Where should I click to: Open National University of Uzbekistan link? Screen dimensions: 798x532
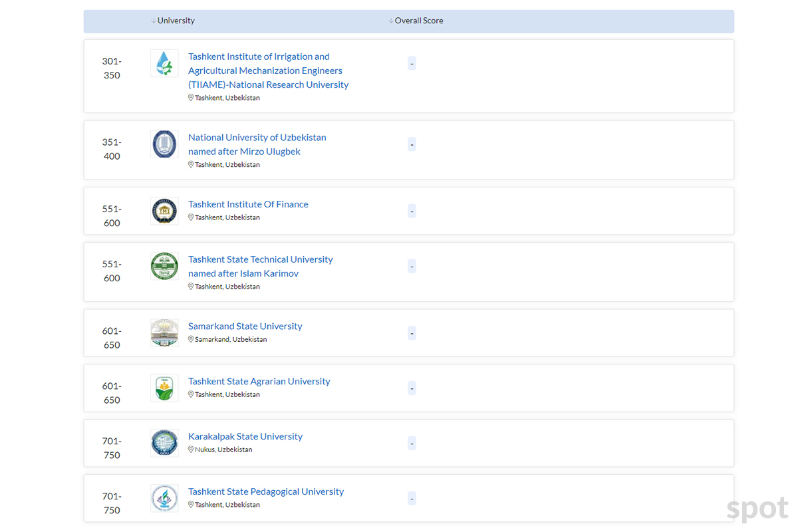[257, 144]
